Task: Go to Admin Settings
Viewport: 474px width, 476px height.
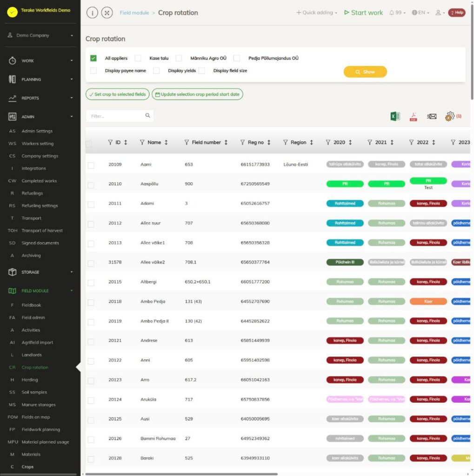Action: [x=37, y=131]
